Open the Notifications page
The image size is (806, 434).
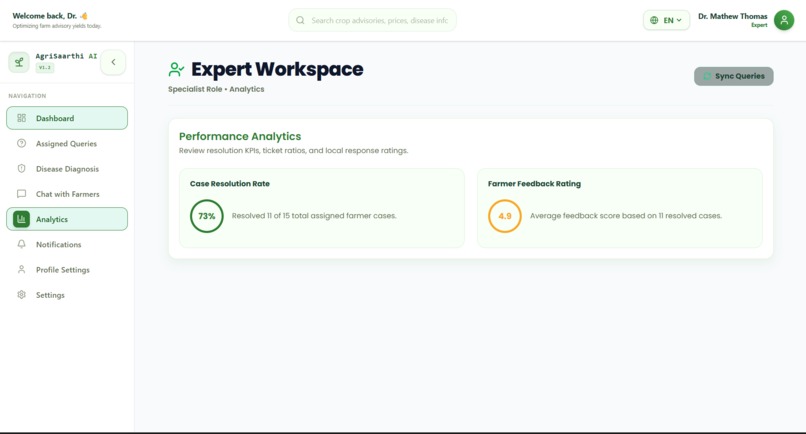(67, 244)
